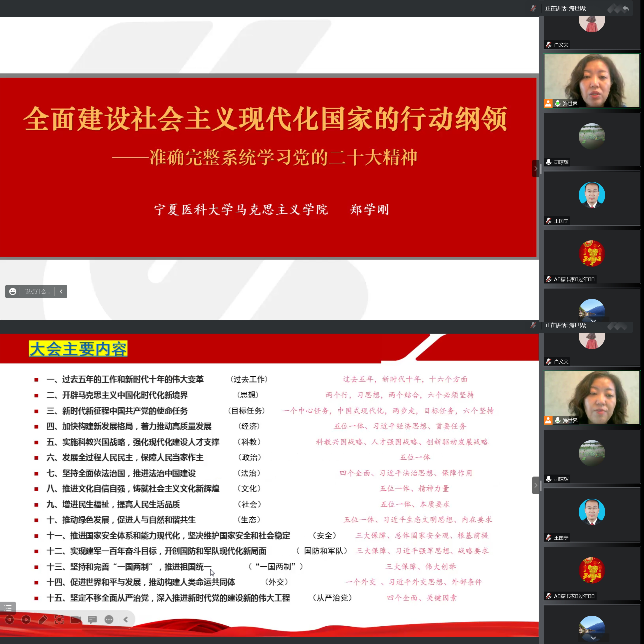The height and width of the screenshot is (644, 644).
Task: Toggle 司琼辉's microphone in upper participant list
Action: pyautogui.click(x=549, y=162)
